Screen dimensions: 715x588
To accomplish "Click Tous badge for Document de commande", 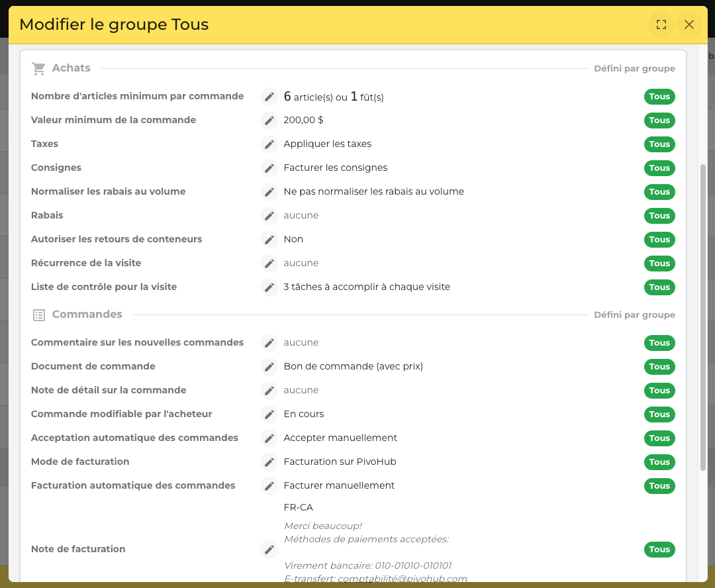I will pyautogui.click(x=659, y=366).
